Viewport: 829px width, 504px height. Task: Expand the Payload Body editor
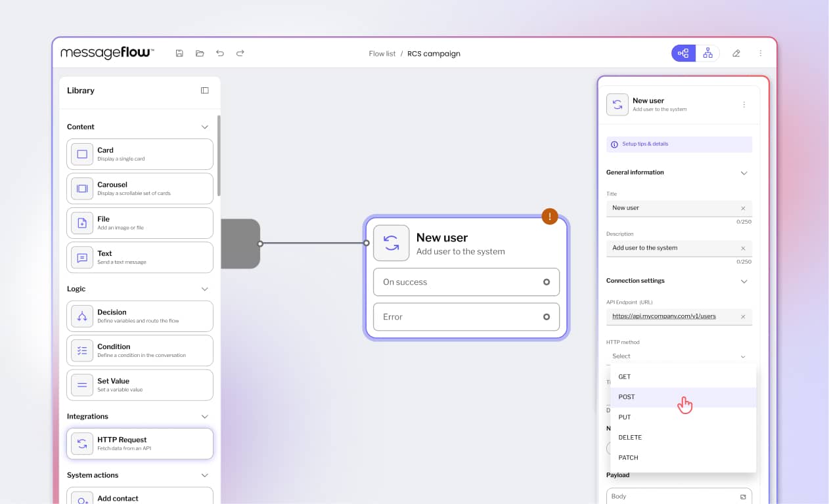(744, 497)
